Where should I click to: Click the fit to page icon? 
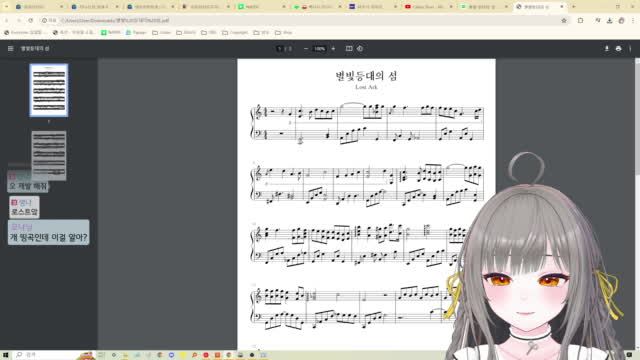(349, 49)
